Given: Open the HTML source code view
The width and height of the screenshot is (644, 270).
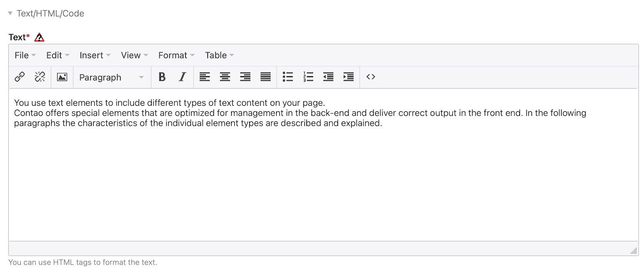Looking at the screenshot, I should pos(371,77).
